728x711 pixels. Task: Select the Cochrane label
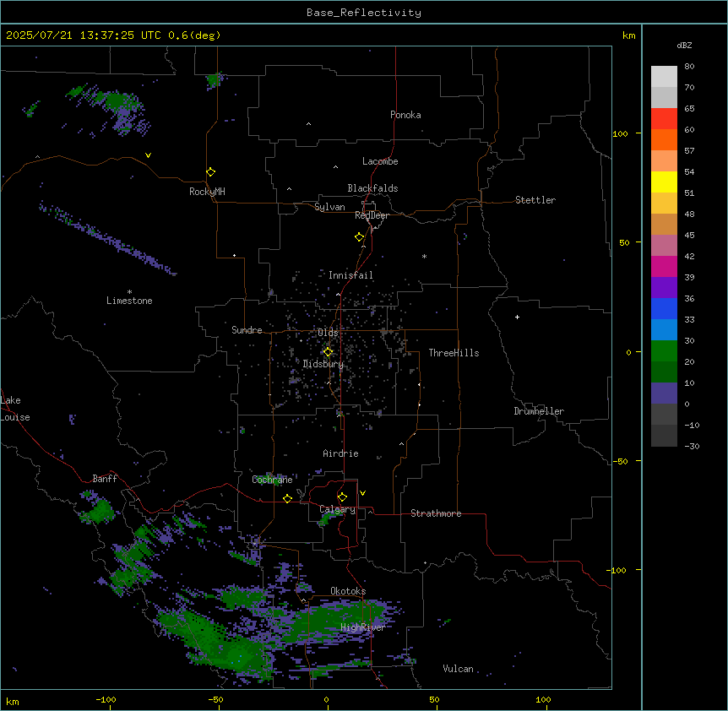pos(272,480)
